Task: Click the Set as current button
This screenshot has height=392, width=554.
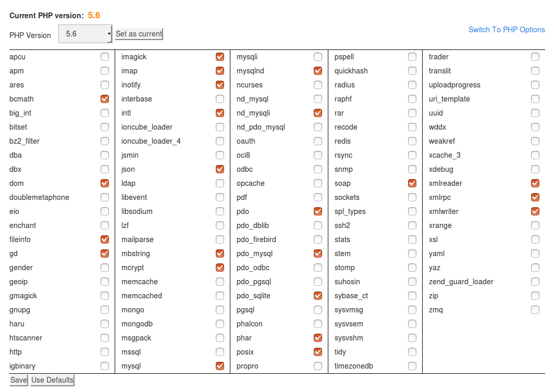Action: [x=139, y=34]
